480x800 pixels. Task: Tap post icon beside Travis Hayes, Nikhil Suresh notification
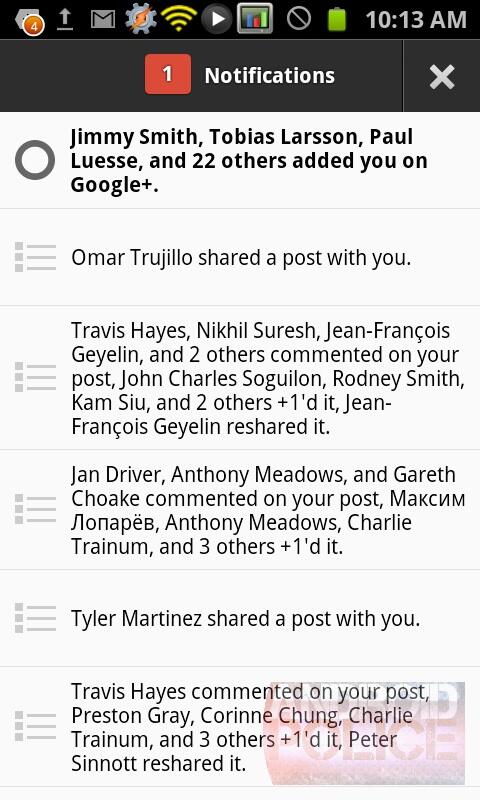[35, 378]
